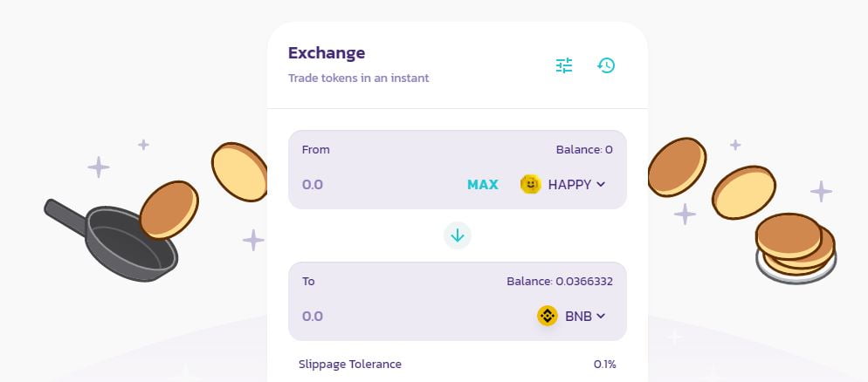Click the 'Trade tokens in an instant' subtitle
The width and height of the screenshot is (868, 382).
point(359,78)
